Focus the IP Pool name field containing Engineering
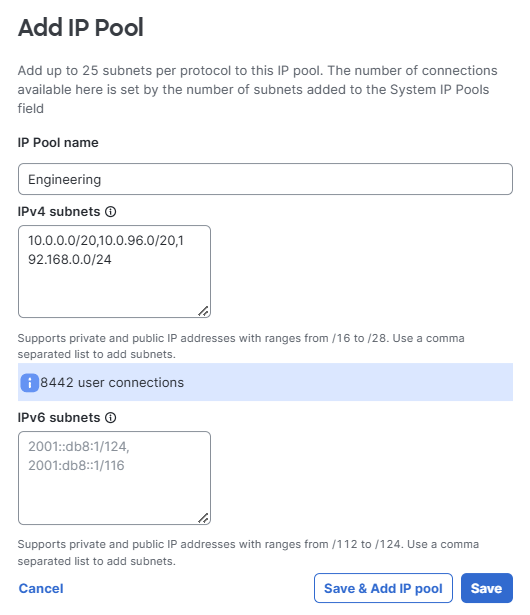Image resolution: width=530 pixels, height=615 pixels. 265,179
